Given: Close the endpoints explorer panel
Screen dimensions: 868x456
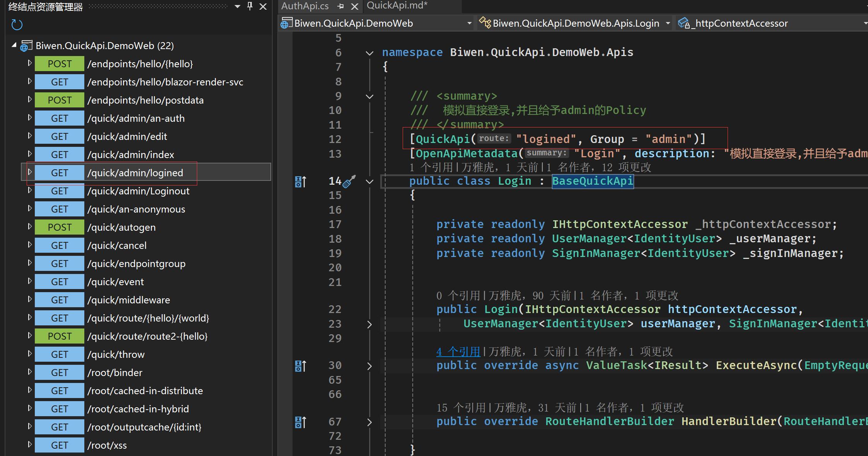Looking at the screenshot, I should tap(263, 6).
